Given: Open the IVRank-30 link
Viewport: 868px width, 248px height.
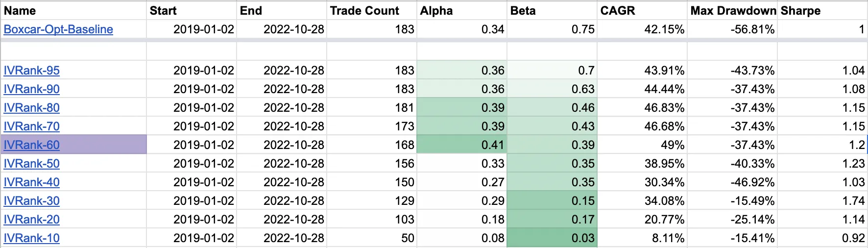Looking at the screenshot, I should [32, 201].
